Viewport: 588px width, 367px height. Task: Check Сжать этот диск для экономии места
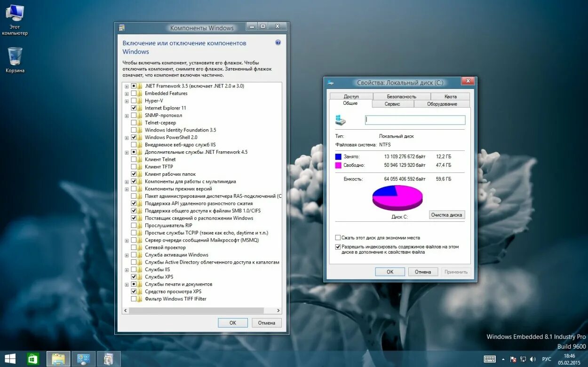[x=338, y=238]
